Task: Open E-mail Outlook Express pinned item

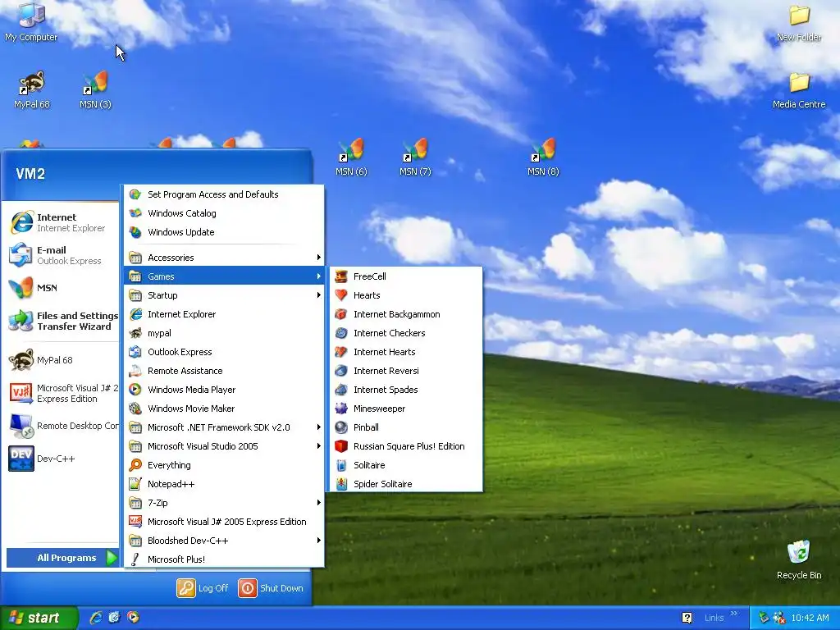Action: click(61, 255)
